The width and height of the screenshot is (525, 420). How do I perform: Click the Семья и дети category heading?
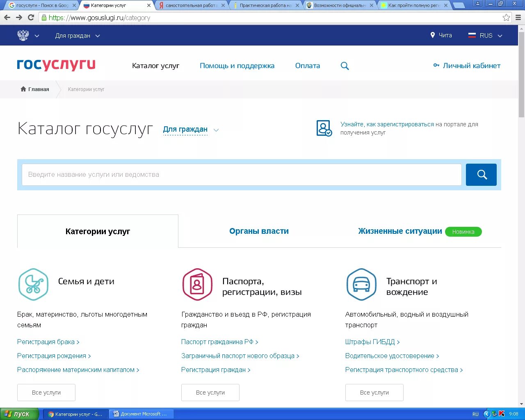pyautogui.click(x=86, y=281)
